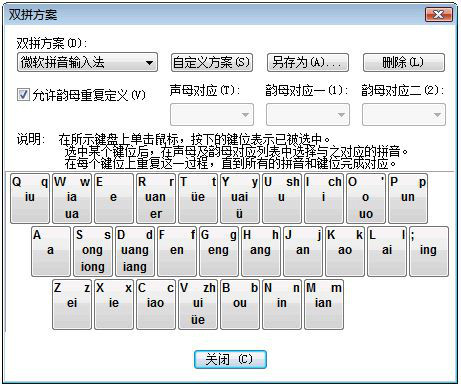Toggle 允许韵母重复定义 checkbox
461x385 pixels.
point(23,95)
